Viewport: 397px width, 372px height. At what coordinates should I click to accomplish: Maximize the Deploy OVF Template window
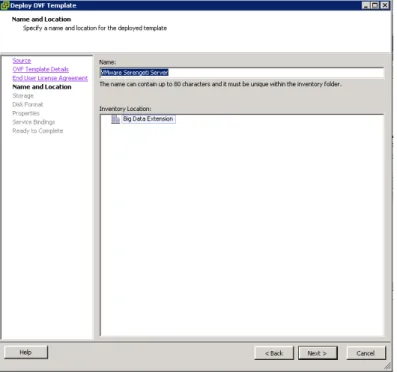click(x=375, y=5)
